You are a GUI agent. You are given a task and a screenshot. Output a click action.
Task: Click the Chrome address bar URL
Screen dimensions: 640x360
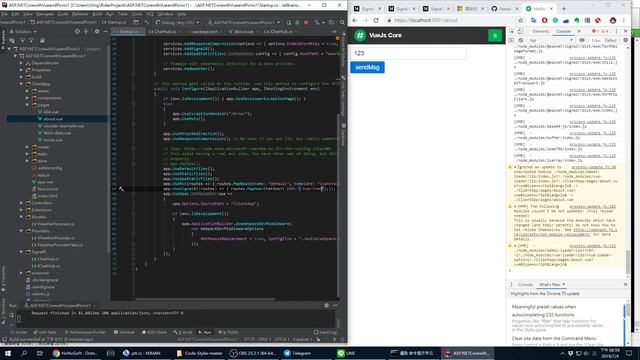click(426, 20)
